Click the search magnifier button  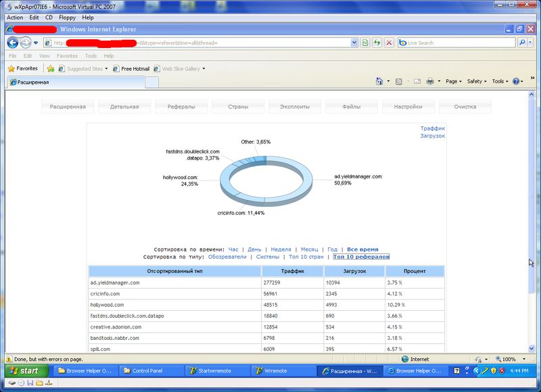[522, 43]
